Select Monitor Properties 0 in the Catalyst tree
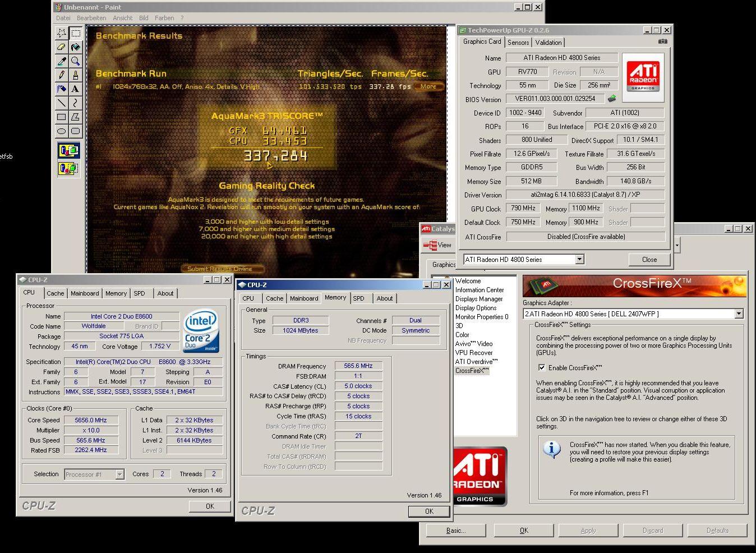The width and height of the screenshot is (756, 553). click(x=482, y=317)
